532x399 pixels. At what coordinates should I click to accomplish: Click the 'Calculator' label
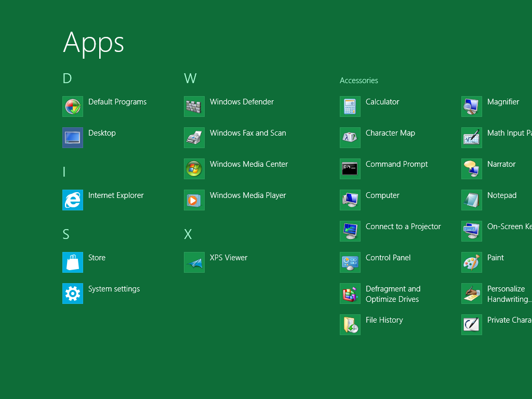pyautogui.click(x=382, y=102)
